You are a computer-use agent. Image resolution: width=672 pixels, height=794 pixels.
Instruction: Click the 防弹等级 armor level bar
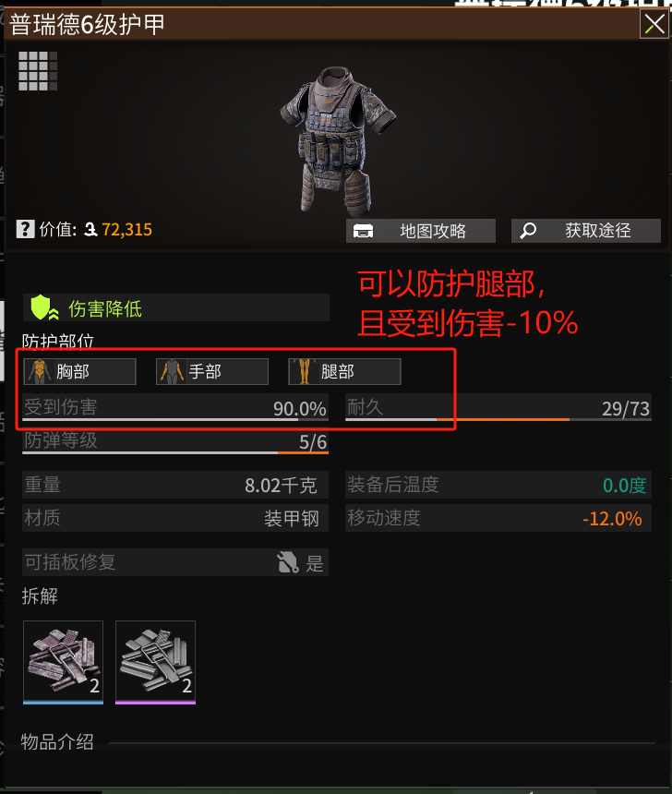coord(175,441)
